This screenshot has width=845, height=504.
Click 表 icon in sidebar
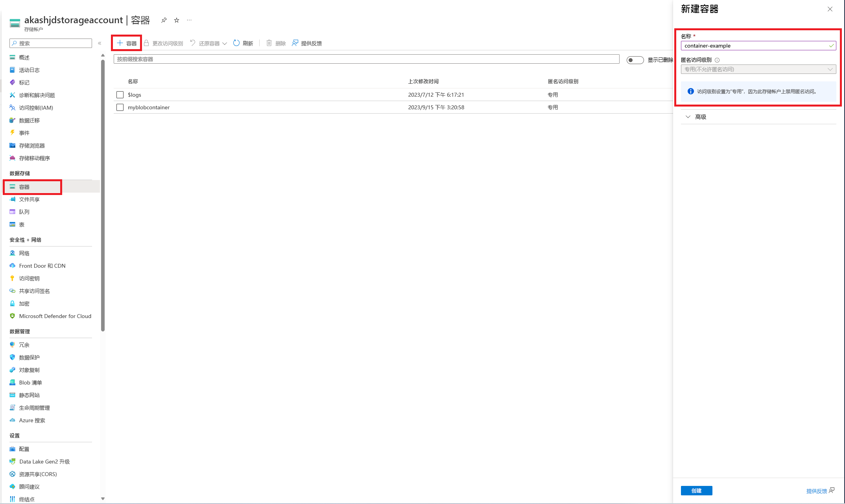(12, 224)
